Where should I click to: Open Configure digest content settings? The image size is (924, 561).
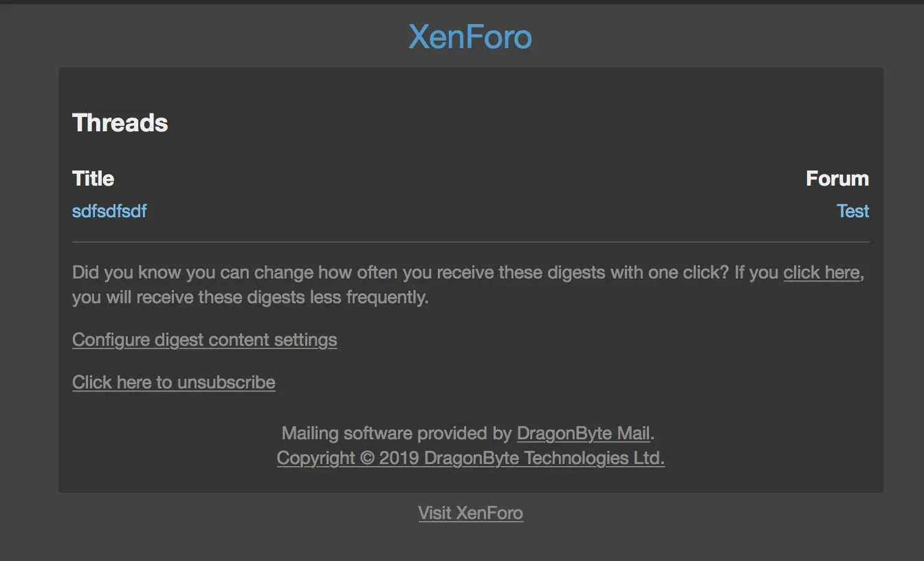(205, 340)
